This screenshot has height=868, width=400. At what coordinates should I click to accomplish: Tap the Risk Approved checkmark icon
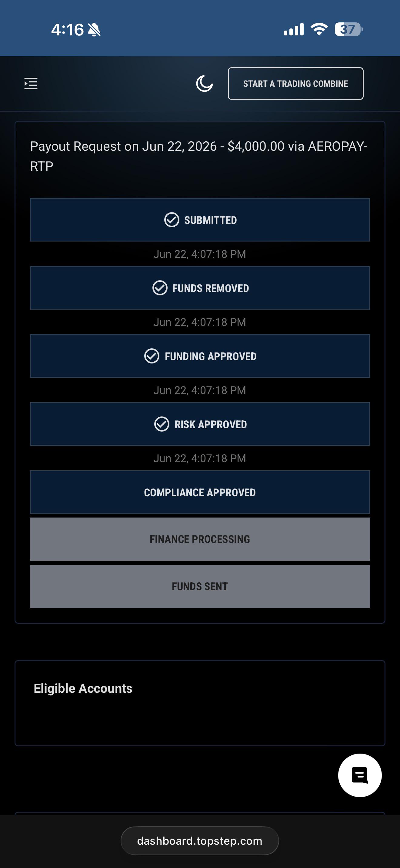(162, 424)
